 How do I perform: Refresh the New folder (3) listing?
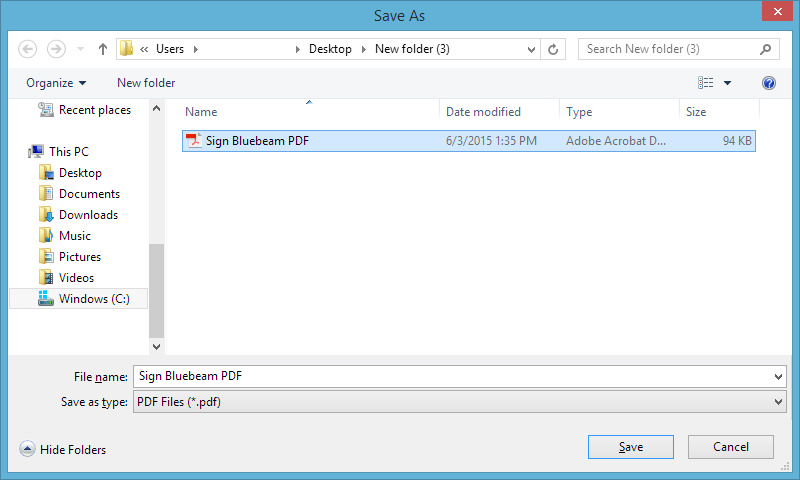pyautogui.click(x=553, y=49)
